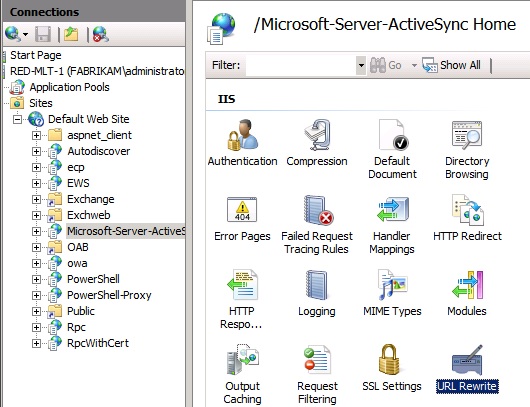The image size is (530, 407).
Task: Click the save toolbar icon
Action: [43, 34]
